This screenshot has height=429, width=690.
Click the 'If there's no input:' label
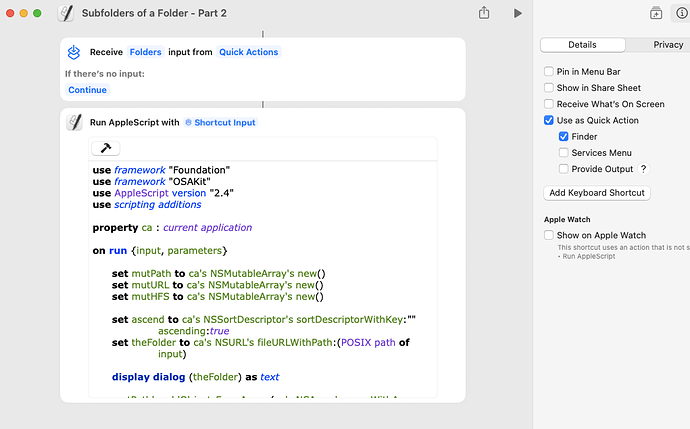click(105, 73)
